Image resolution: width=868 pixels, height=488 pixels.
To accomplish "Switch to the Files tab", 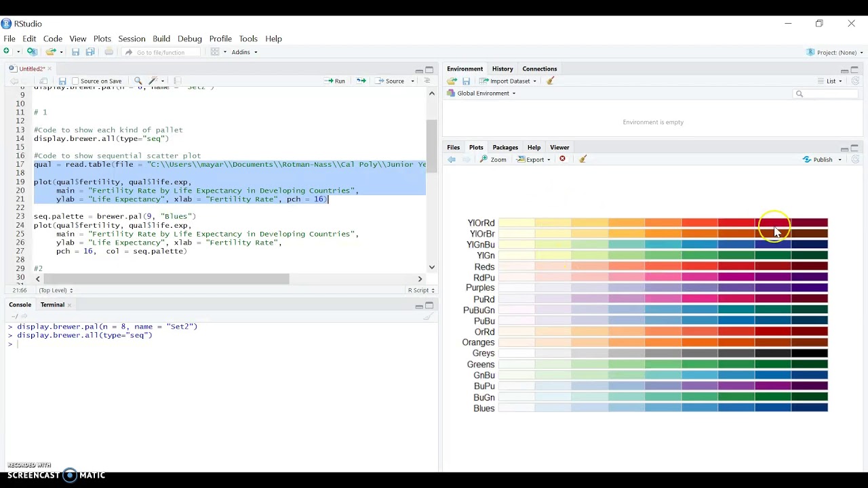I will 454,147.
